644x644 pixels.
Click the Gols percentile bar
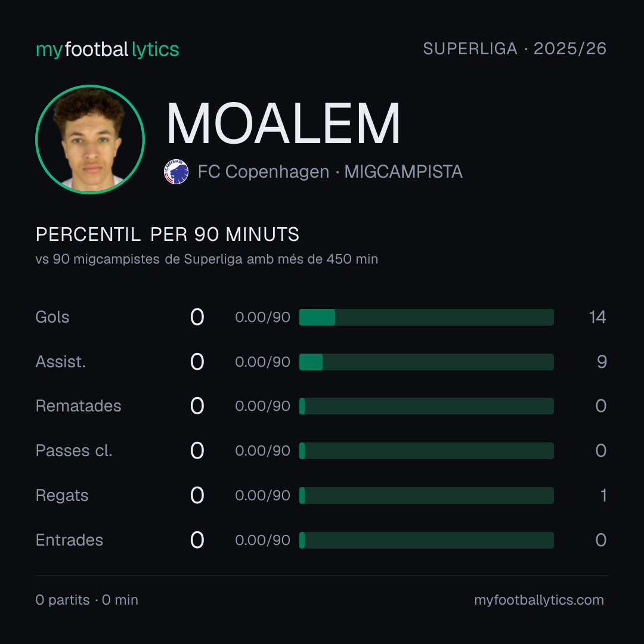point(426,317)
